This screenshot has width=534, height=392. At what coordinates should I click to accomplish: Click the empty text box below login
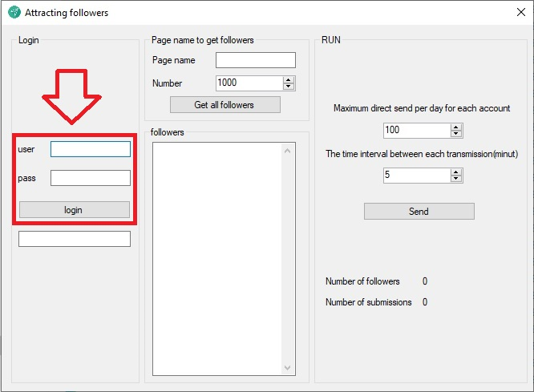tap(74, 239)
